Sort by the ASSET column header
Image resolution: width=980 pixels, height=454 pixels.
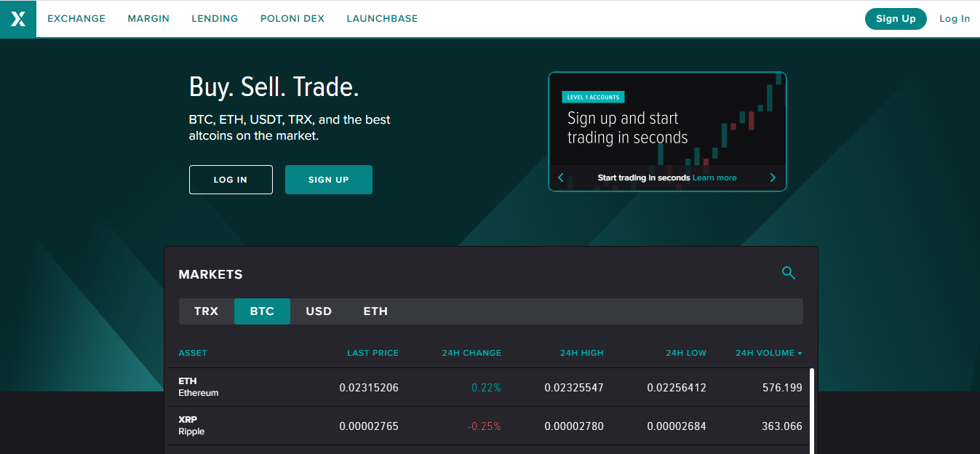[193, 353]
